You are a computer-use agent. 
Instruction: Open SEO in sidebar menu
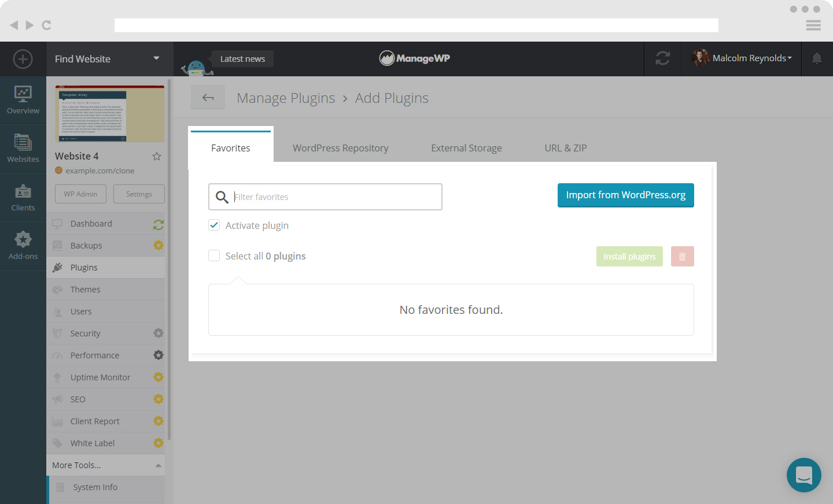tap(106, 399)
